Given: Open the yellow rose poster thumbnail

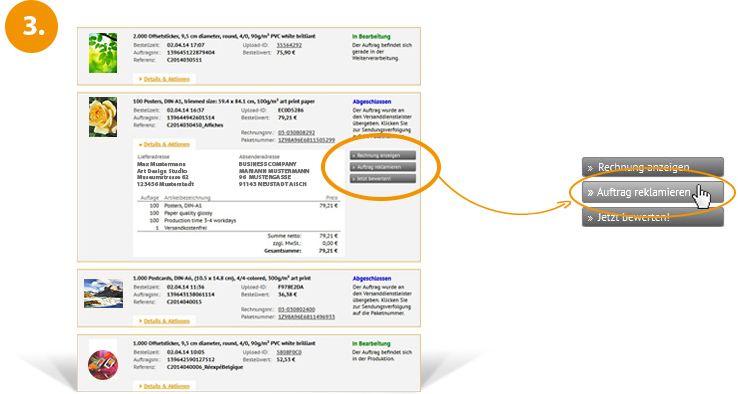Looking at the screenshot, I should pyautogui.click(x=103, y=117).
